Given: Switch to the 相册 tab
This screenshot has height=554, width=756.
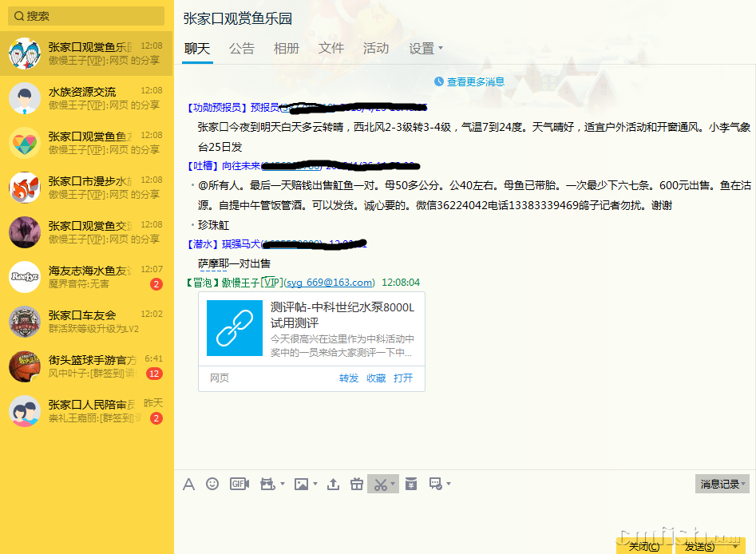Looking at the screenshot, I should 286,49.
